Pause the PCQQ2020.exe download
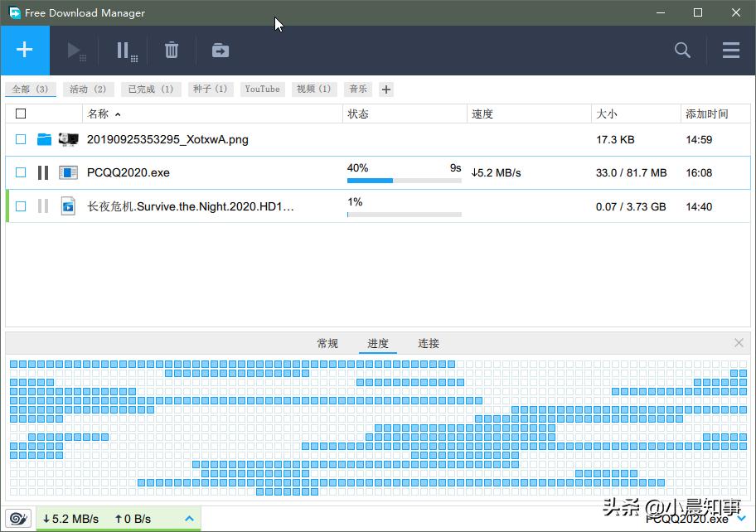This screenshot has width=756, height=532. click(43, 172)
